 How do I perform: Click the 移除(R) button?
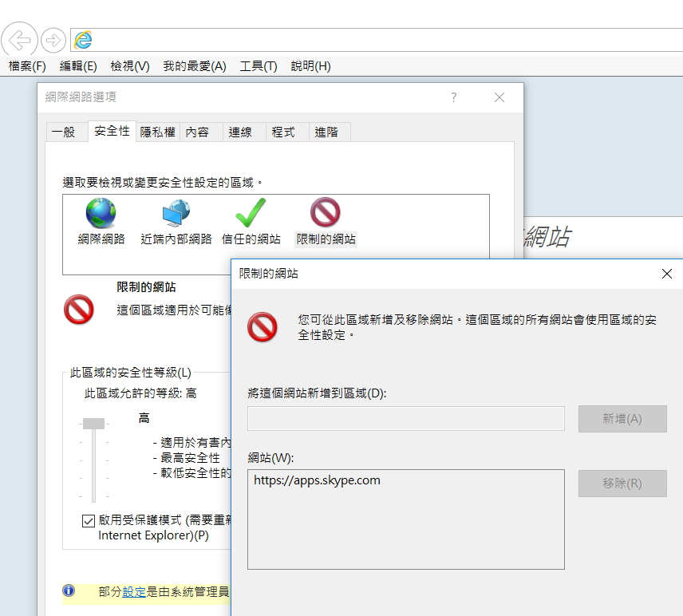622,483
